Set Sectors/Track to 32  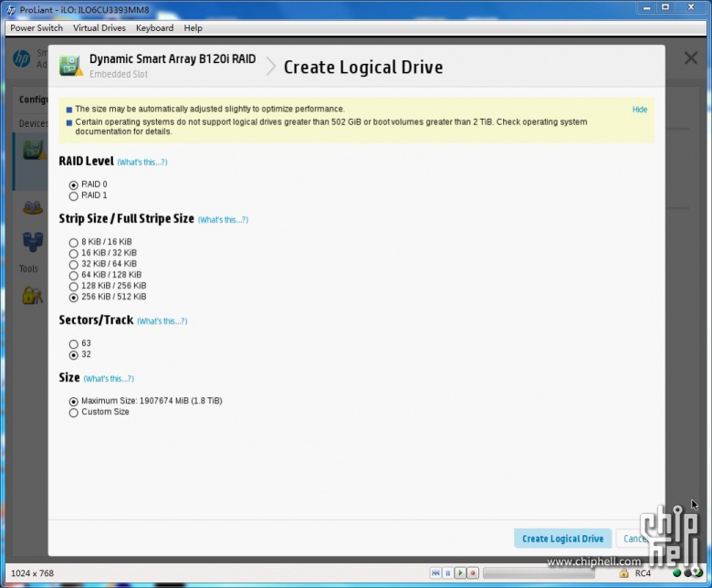[74, 355]
